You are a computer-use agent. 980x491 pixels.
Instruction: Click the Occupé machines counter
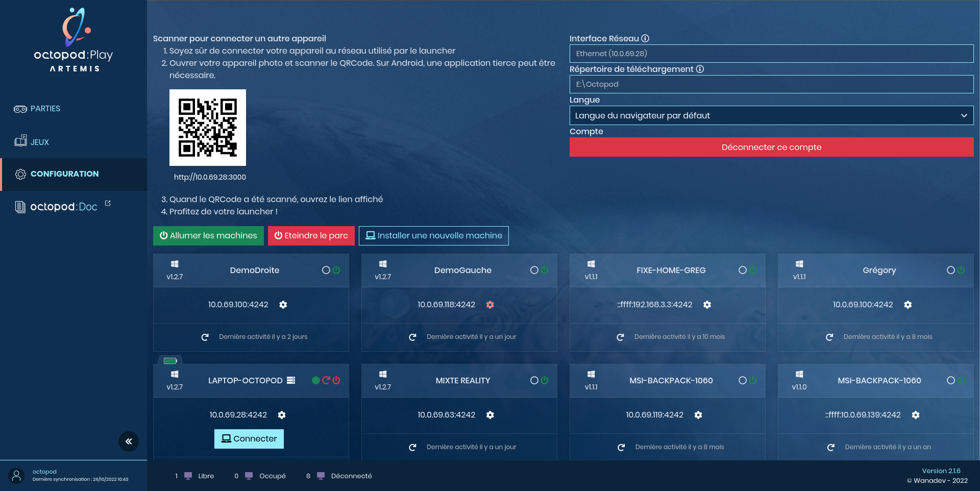coord(260,476)
